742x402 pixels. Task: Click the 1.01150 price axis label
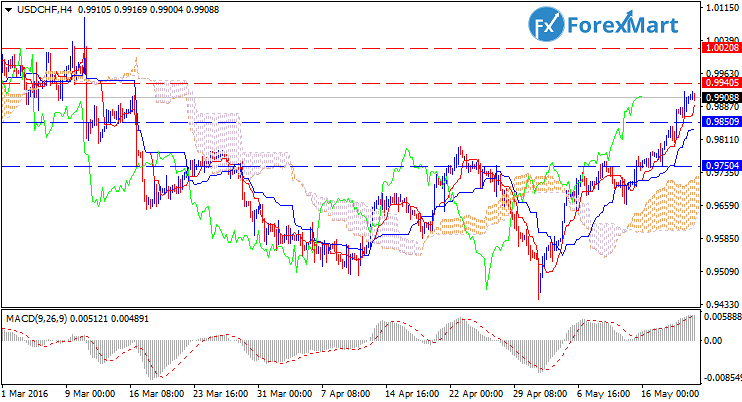(721, 8)
